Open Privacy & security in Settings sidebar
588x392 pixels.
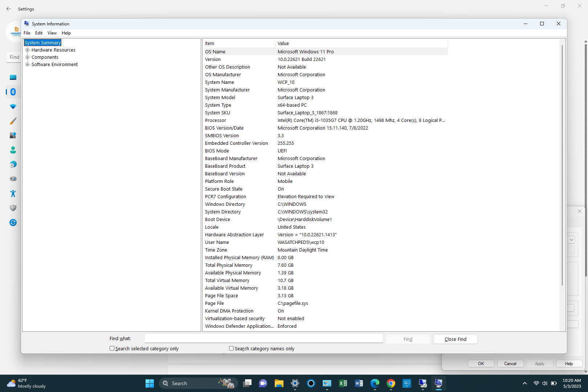coord(13,208)
